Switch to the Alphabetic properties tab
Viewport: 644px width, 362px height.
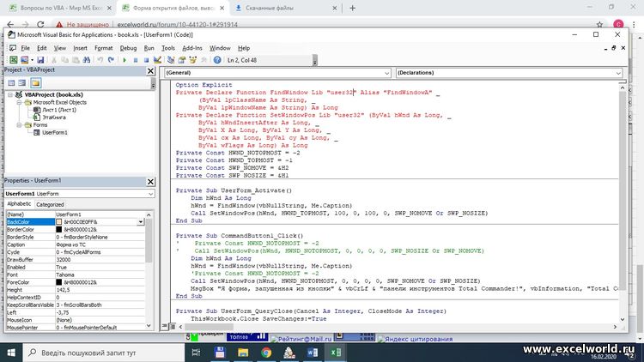coord(19,204)
